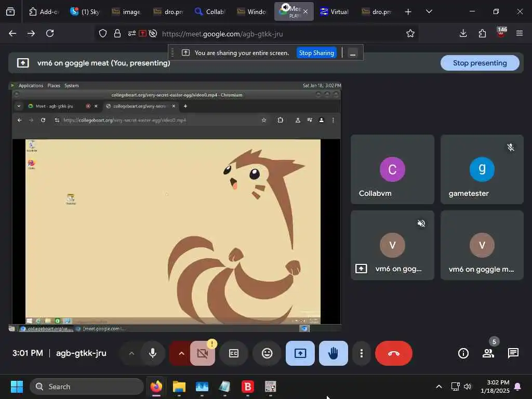The width and height of the screenshot is (532, 399).
Task: Show the people participants panel
Action: pos(488,353)
